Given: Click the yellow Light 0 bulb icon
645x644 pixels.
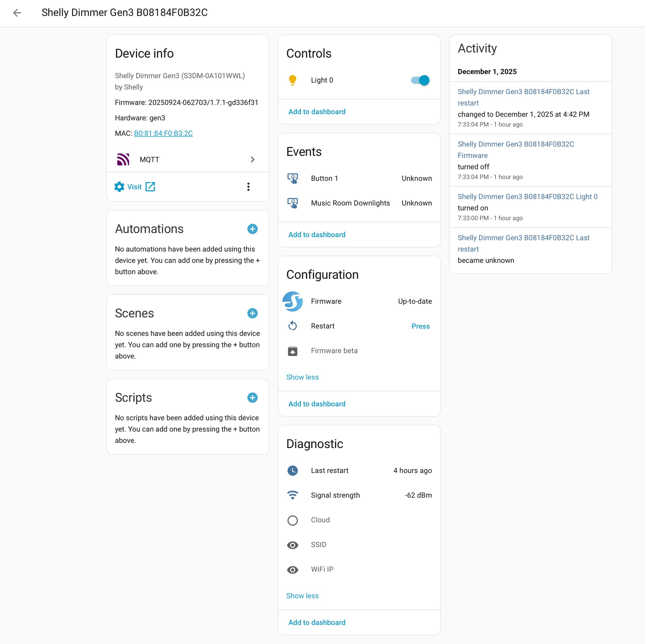Looking at the screenshot, I should 292,80.
